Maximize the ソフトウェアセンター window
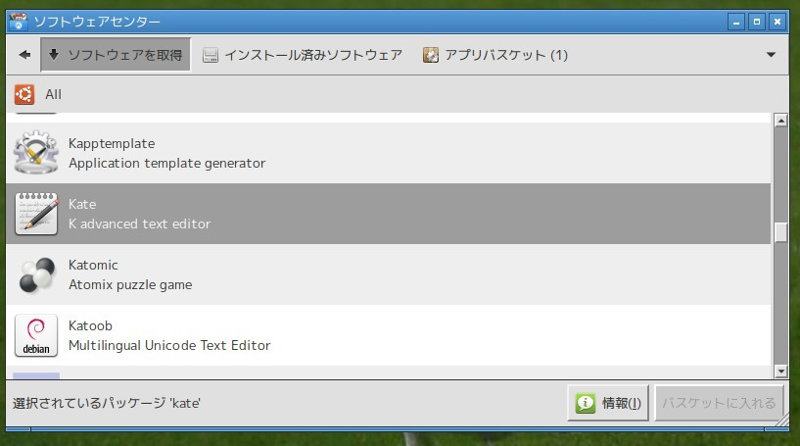This screenshot has width=800, height=446. [757, 22]
